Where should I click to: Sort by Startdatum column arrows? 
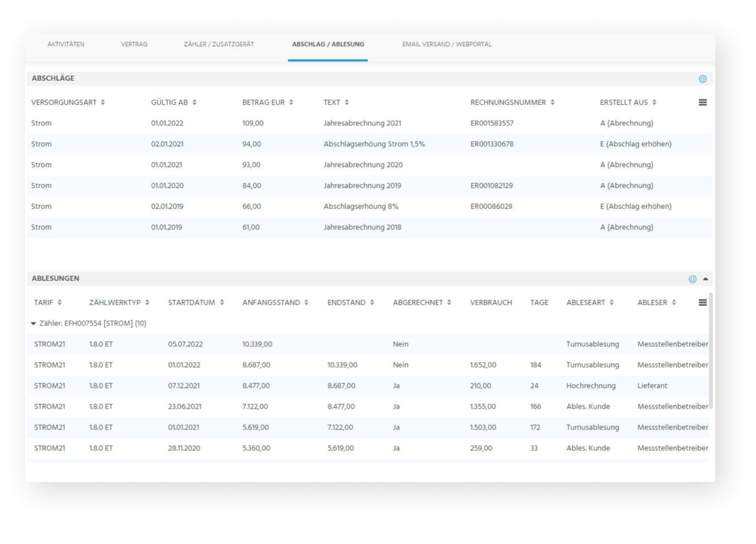pos(222,303)
